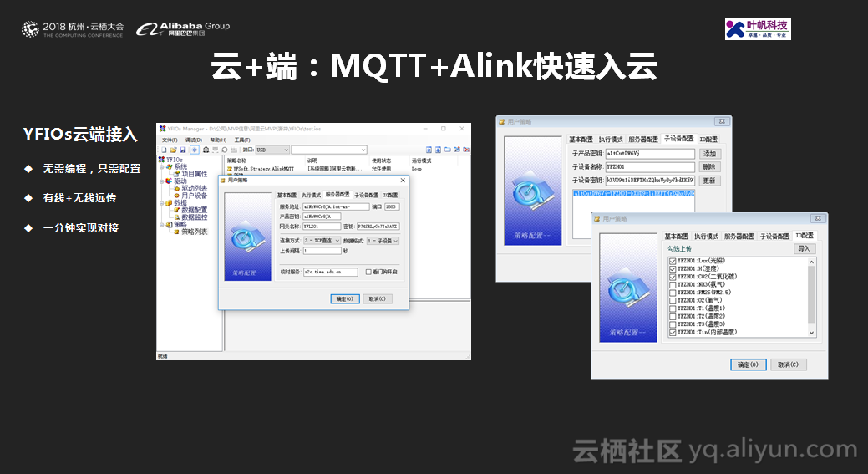Open the 端口 USB dropdown
Image resolution: width=868 pixels, height=474 pixels.
coord(272,150)
